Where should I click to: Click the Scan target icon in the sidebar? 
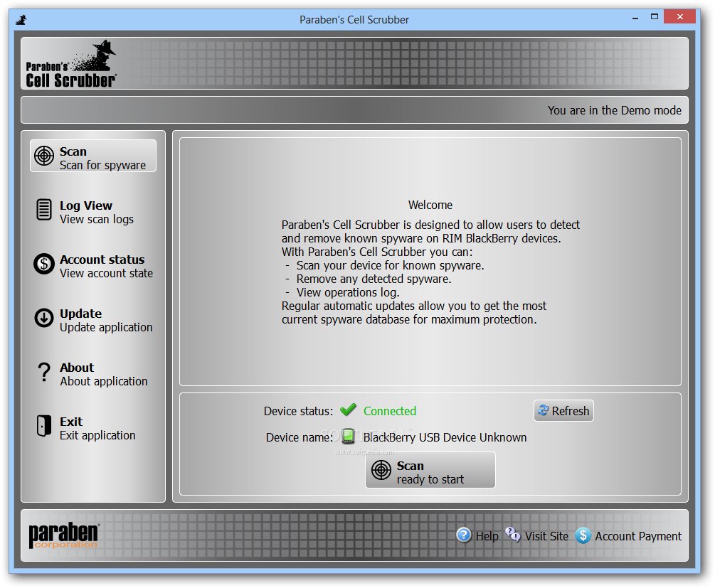[44, 156]
